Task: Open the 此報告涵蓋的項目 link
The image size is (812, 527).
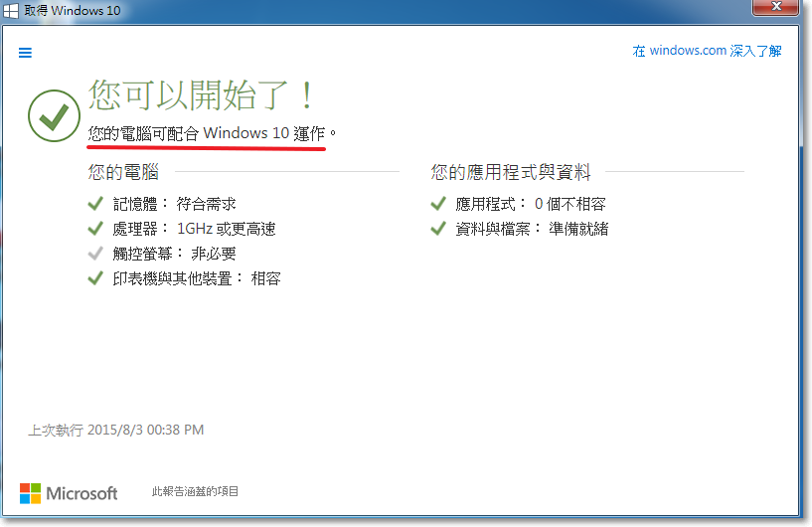Action: tap(195, 491)
